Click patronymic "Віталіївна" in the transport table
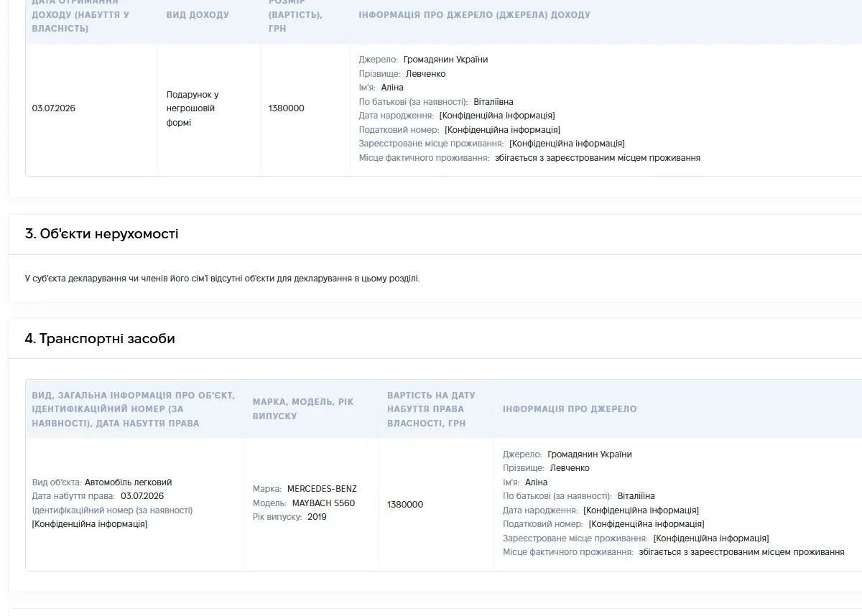Viewport: 862px width, 616px height. tap(636, 496)
